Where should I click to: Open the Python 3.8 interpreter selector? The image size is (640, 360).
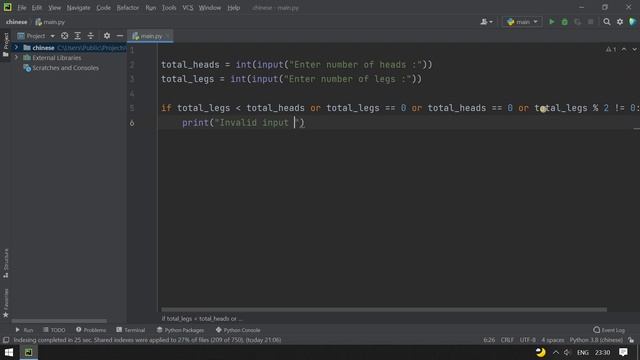click(596, 340)
